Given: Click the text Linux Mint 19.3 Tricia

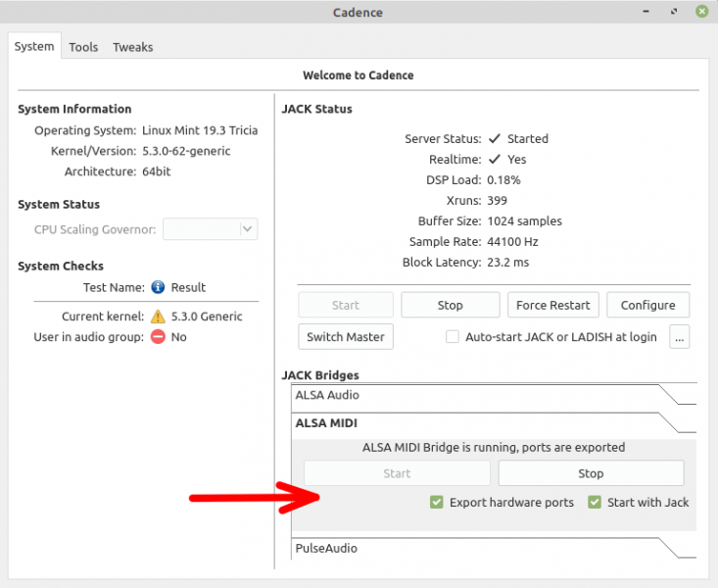Looking at the screenshot, I should click(200, 130).
